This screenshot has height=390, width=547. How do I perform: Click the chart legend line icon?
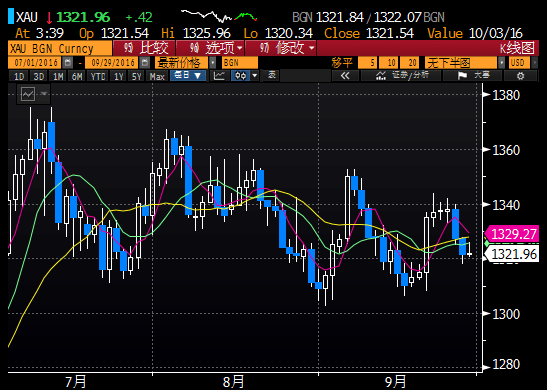point(28,93)
